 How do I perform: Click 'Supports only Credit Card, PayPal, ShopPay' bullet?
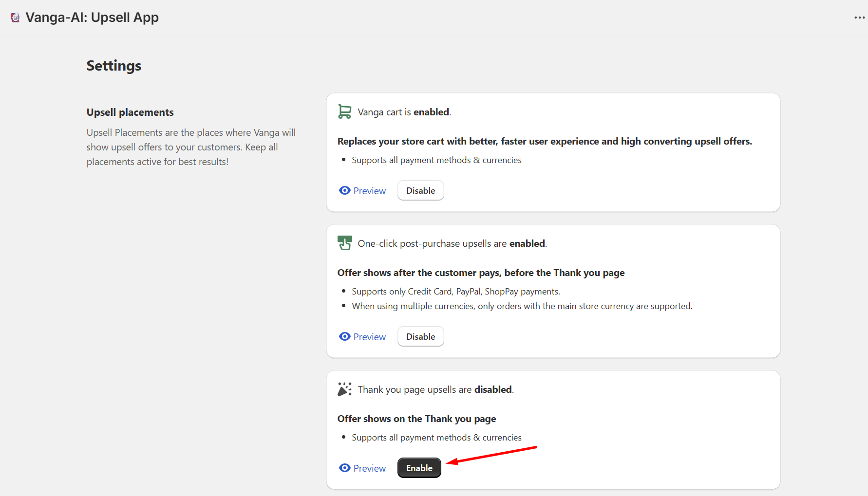click(x=456, y=292)
